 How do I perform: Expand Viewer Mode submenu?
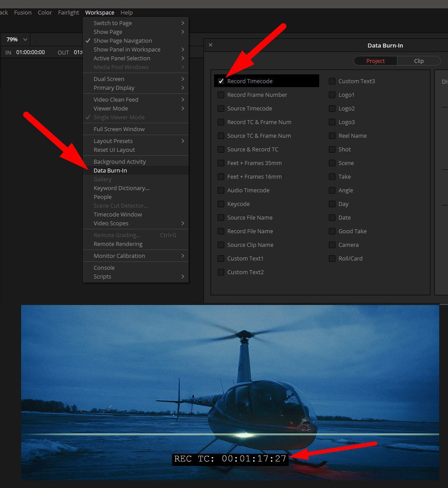(135, 108)
